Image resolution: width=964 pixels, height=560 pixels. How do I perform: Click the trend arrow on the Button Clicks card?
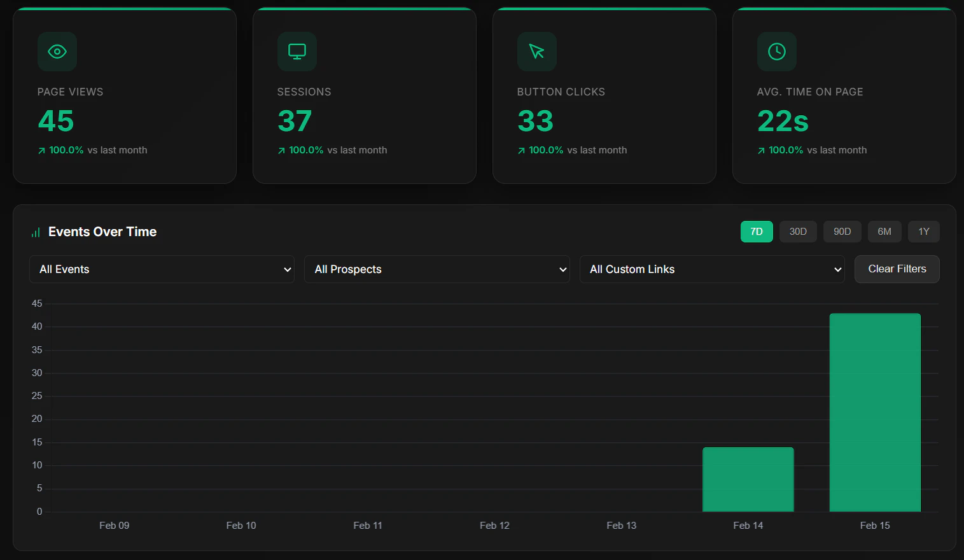coord(520,150)
